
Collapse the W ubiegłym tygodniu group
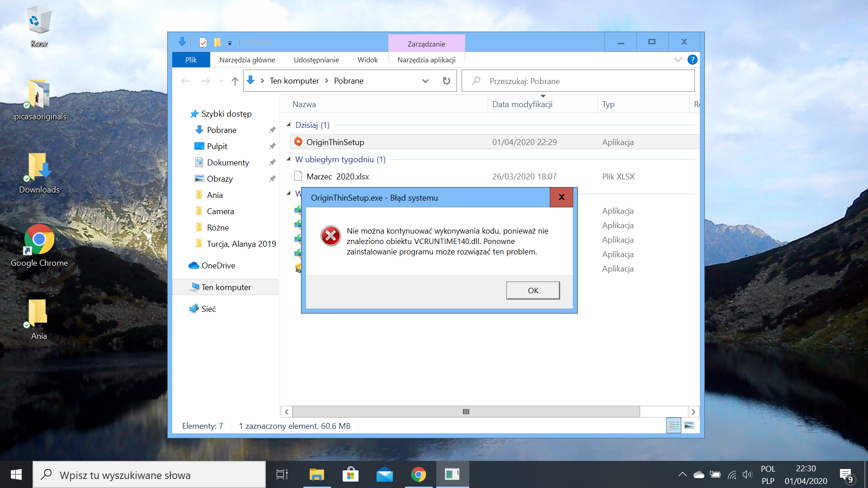[288, 159]
